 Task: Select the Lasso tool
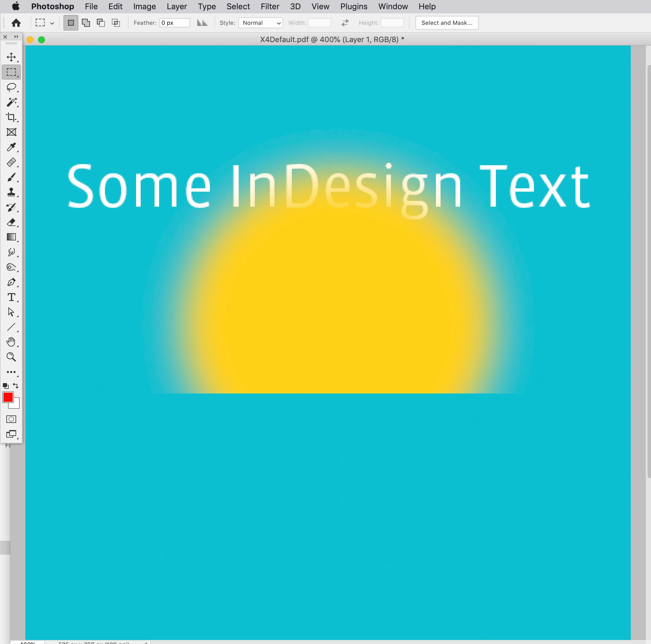11,87
